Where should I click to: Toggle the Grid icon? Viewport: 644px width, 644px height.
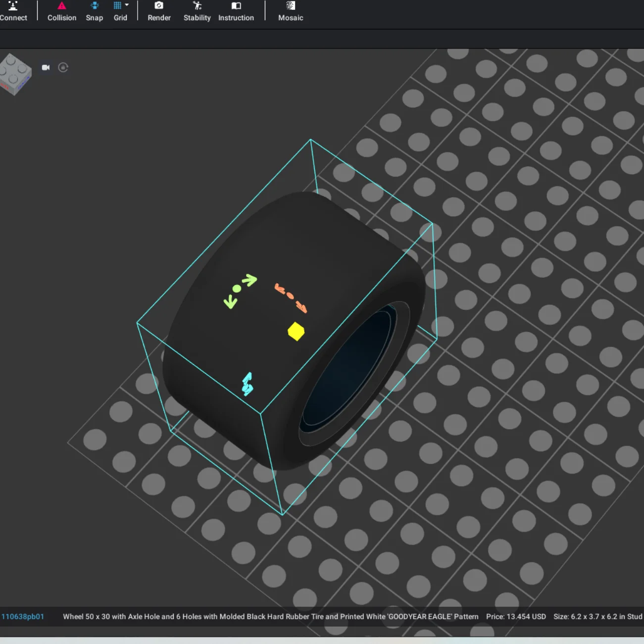click(117, 5)
